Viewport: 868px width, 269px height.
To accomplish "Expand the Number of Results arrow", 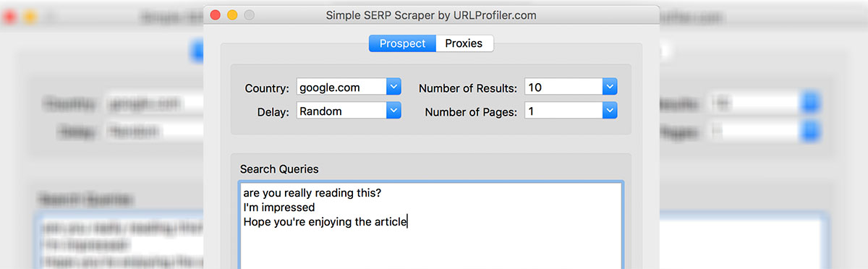I will (x=610, y=87).
